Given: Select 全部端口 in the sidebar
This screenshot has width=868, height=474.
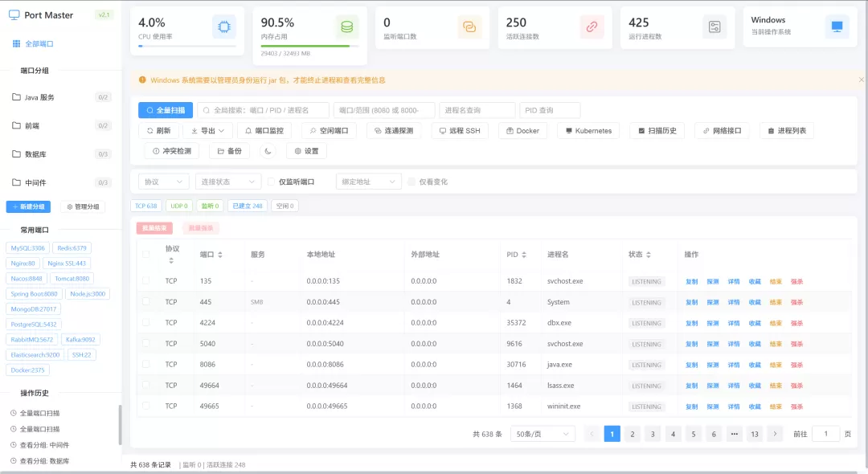Looking at the screenshot, I should pos(33,43).
